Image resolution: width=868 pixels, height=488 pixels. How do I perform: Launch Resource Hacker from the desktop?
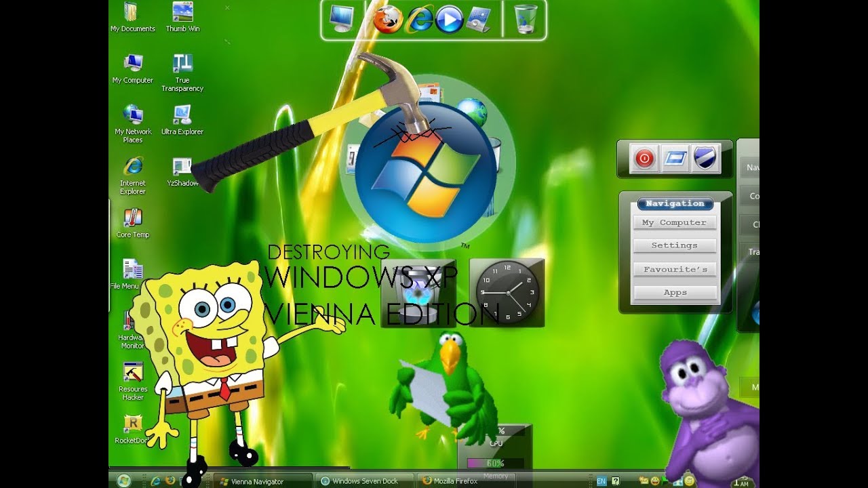tap(133, 382)
